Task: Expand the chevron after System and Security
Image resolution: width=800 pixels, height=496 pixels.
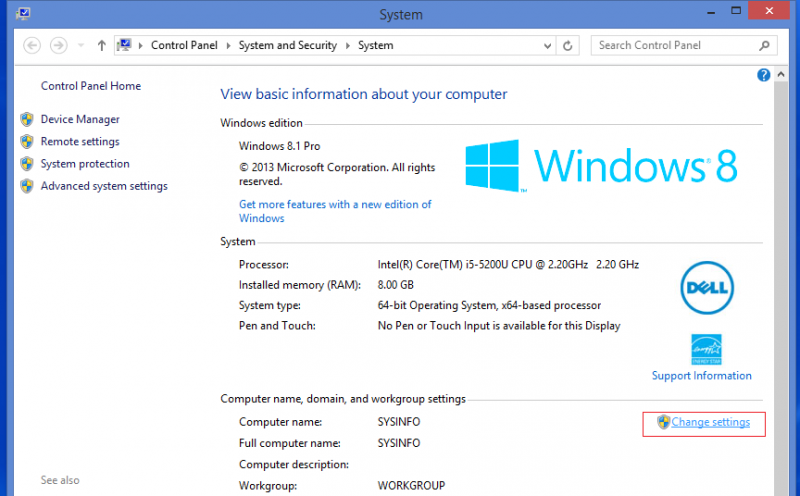Action: click(x=347, y=46)
